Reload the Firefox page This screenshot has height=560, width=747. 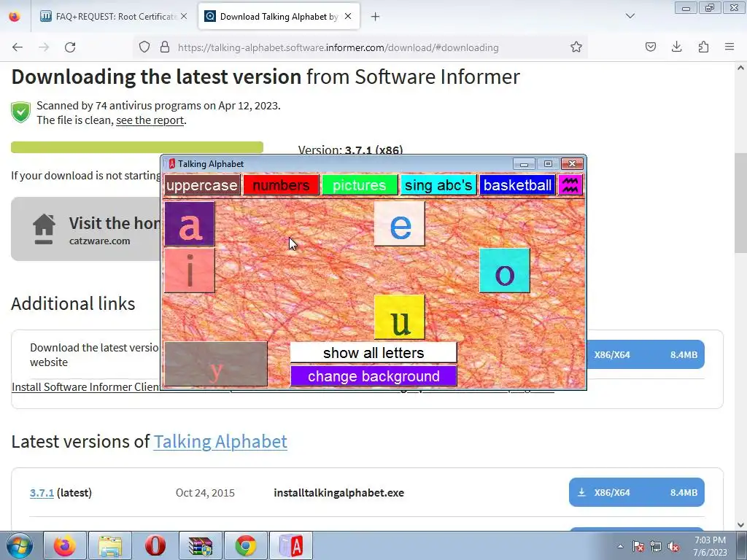[x=70, y=47]
